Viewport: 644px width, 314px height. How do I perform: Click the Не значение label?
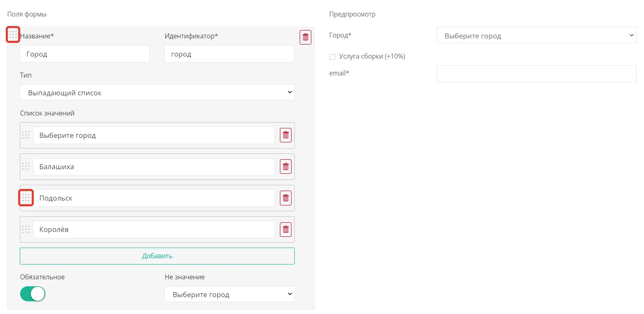[185, 277]
